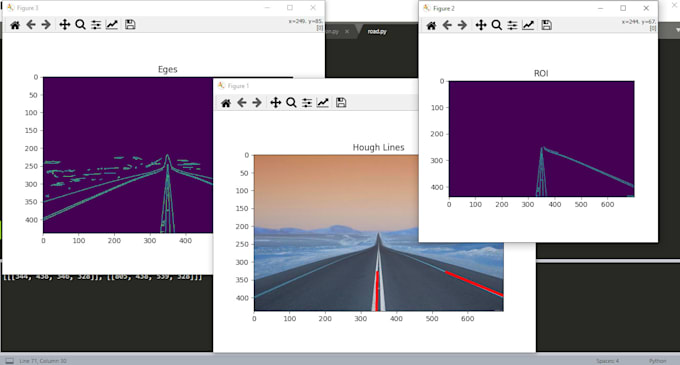
Task: Click the ROI plot title
Action: [x=541, y=73]
